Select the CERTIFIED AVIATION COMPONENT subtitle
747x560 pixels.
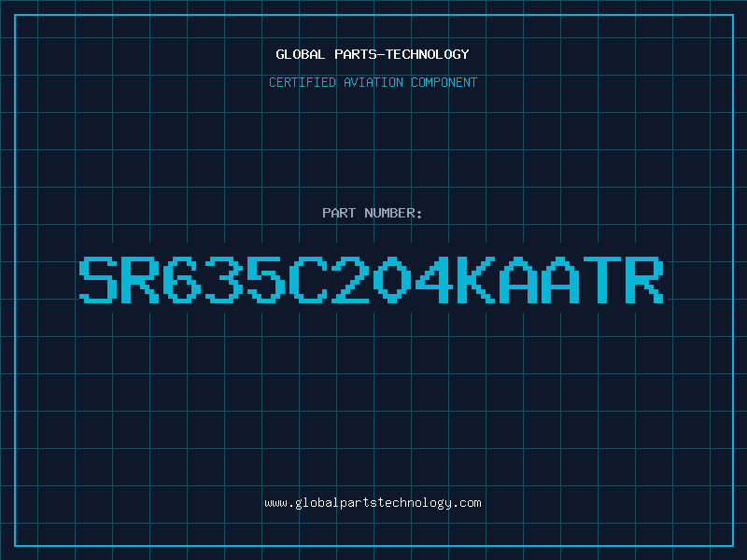click(373, 82)
